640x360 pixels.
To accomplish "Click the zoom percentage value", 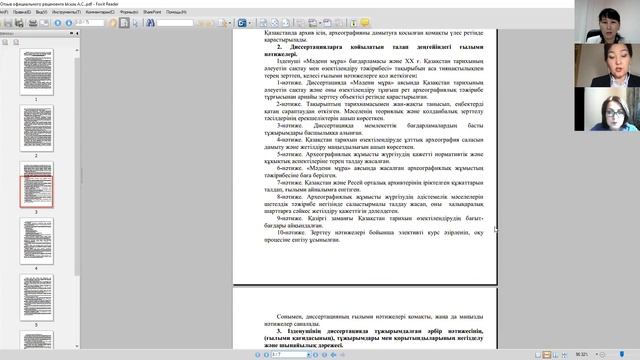I will (x=582, y=355).
